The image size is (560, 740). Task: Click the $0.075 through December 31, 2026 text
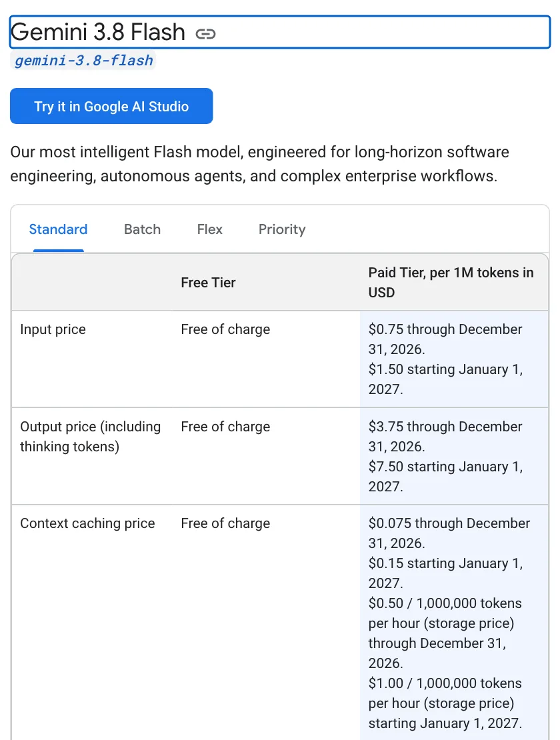point(449,533)
